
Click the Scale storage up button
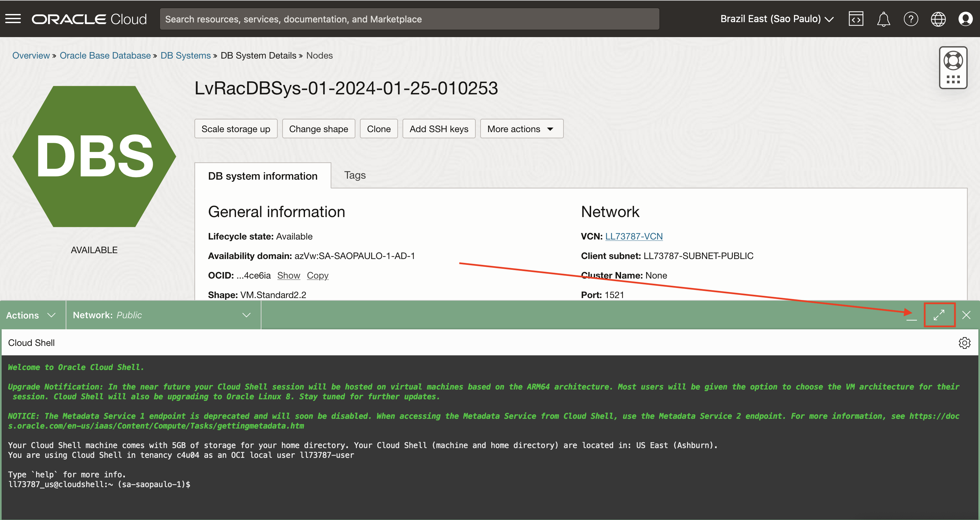click(235, 129)
